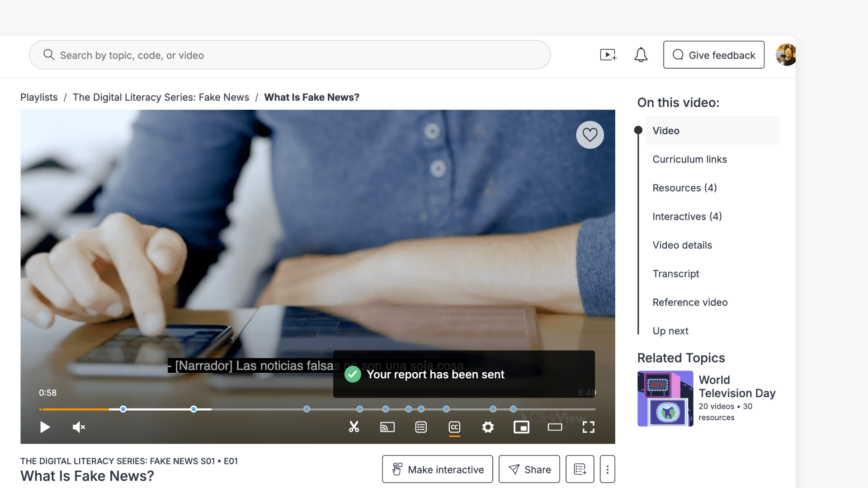Jump to Transcript section
This screenshot has width=868, height=488.
676,274
